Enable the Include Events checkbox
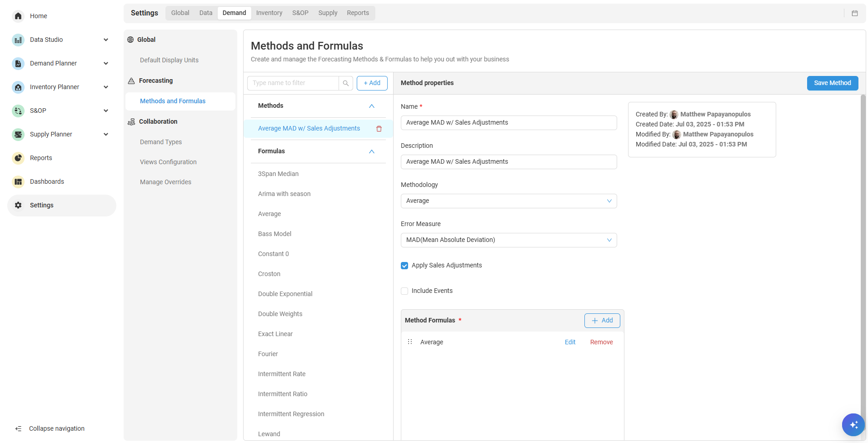Viewport: 868px width, 443px height. 404,291
